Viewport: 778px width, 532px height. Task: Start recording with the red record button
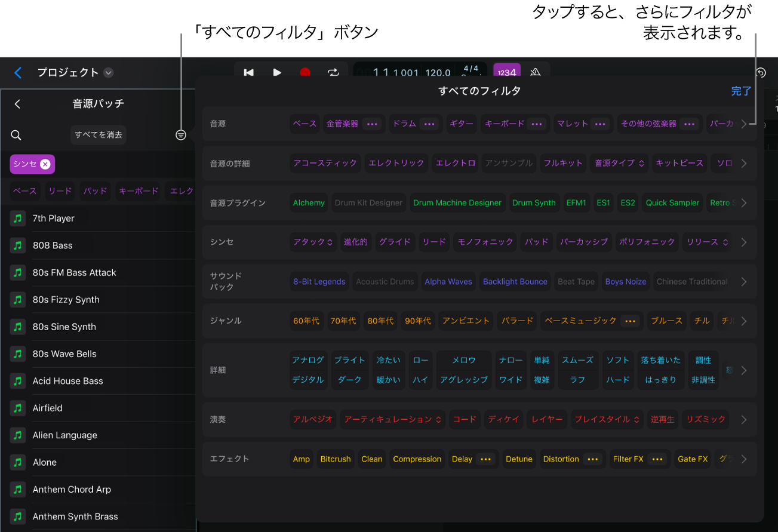[305, 72]
